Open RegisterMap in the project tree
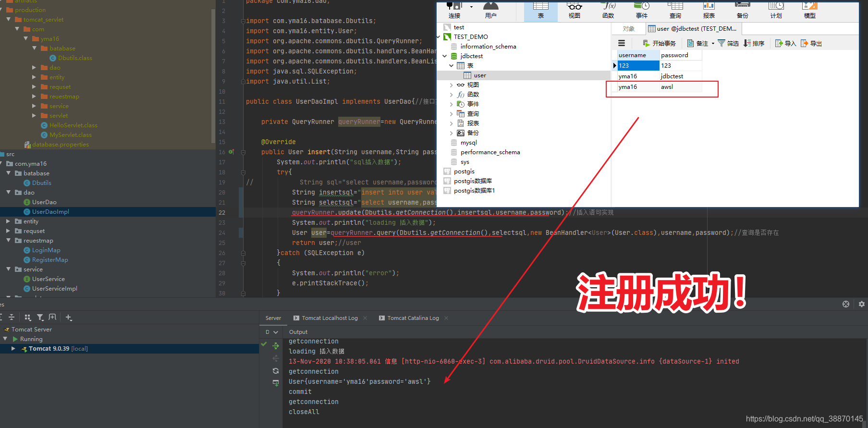Image resolution: width=868 pixels, height=428 pixels. [x=50, y=260]
